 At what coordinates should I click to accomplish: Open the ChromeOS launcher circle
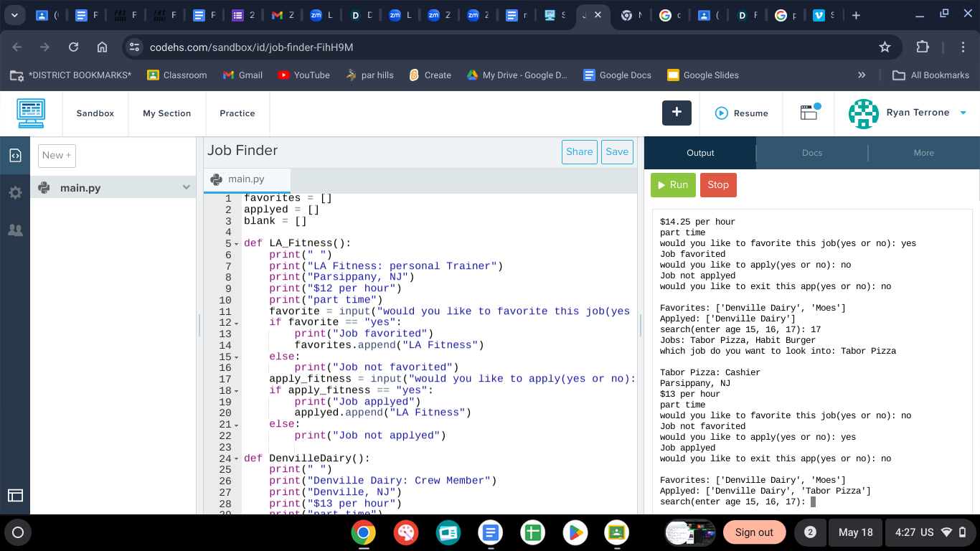(x=19, y=532)
